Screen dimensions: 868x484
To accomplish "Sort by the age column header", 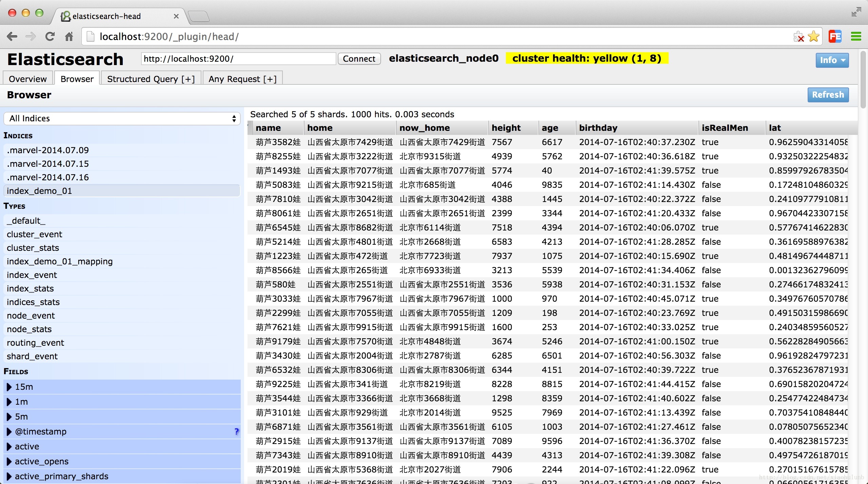I will pos(557,128).
